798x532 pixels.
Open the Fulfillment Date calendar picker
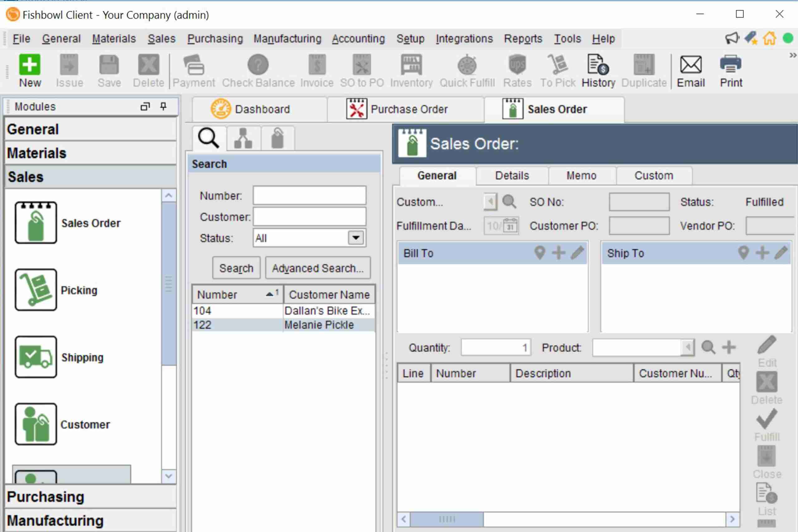510,226
